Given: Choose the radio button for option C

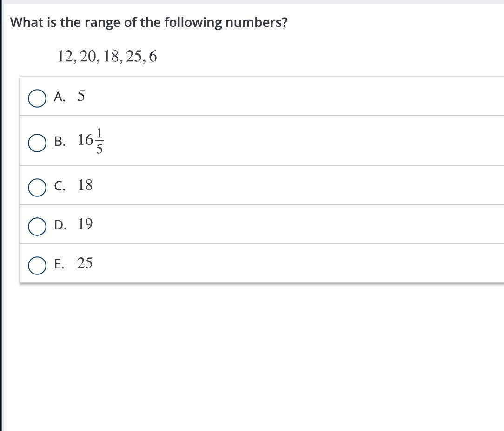Looking at the screenshot, I should pyautogui.click(x=37, y=188).
